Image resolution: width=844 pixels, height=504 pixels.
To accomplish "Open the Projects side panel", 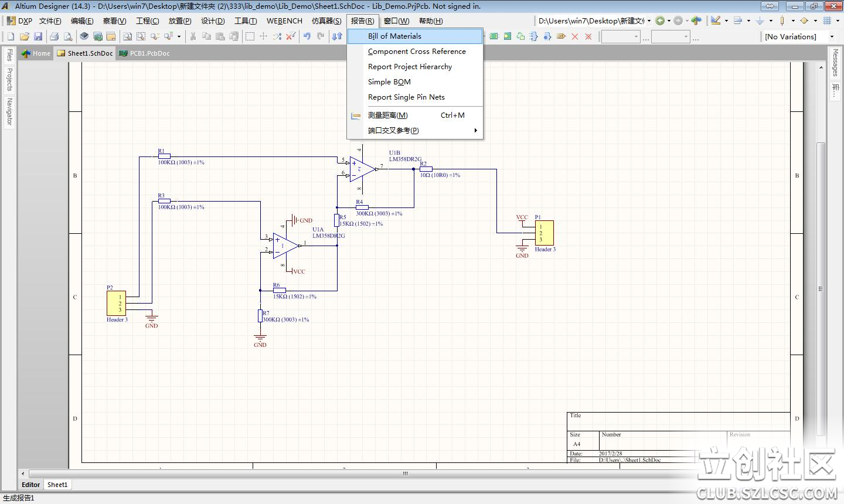I will point(9,79).
